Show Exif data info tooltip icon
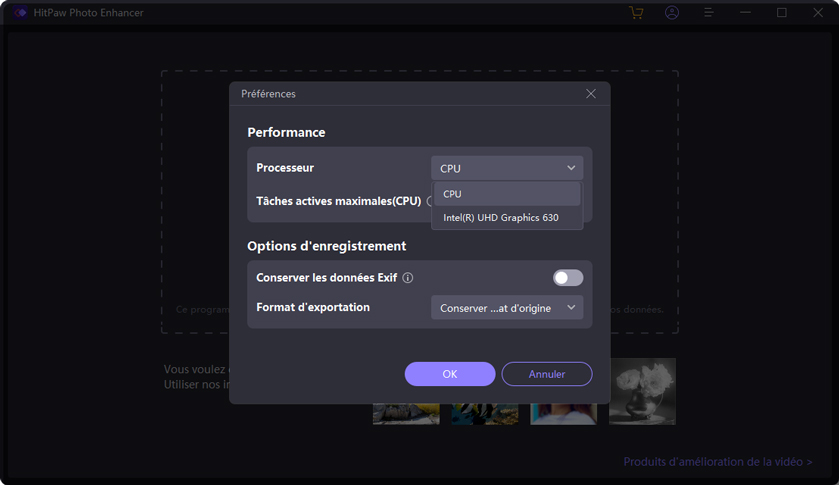 click(408, 278)
